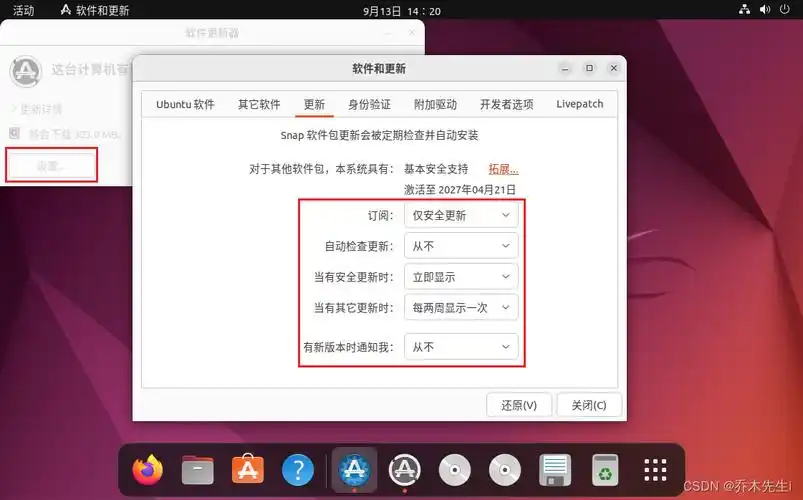Switch to the 身份验证 tab

(369, 105)
